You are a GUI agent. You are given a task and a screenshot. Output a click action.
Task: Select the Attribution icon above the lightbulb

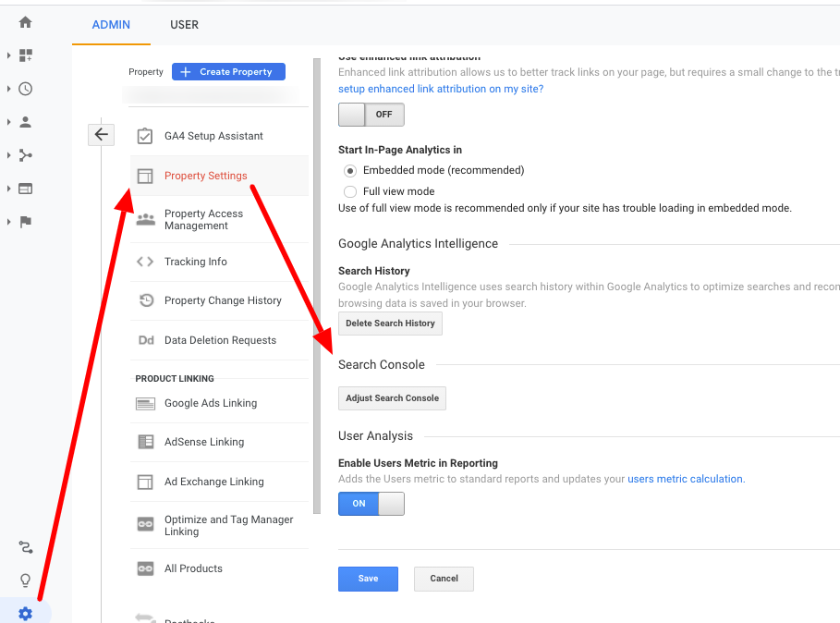[x=25, y=546]
